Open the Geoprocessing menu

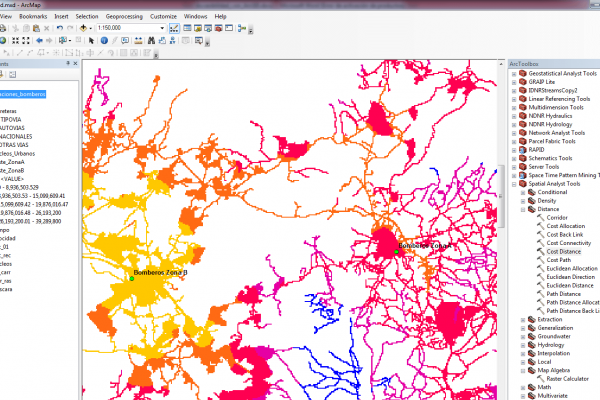coord(124,16)
